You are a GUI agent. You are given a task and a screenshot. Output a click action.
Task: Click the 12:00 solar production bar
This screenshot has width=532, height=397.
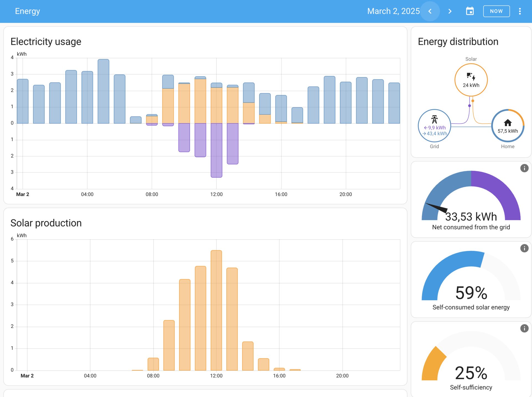216,310
